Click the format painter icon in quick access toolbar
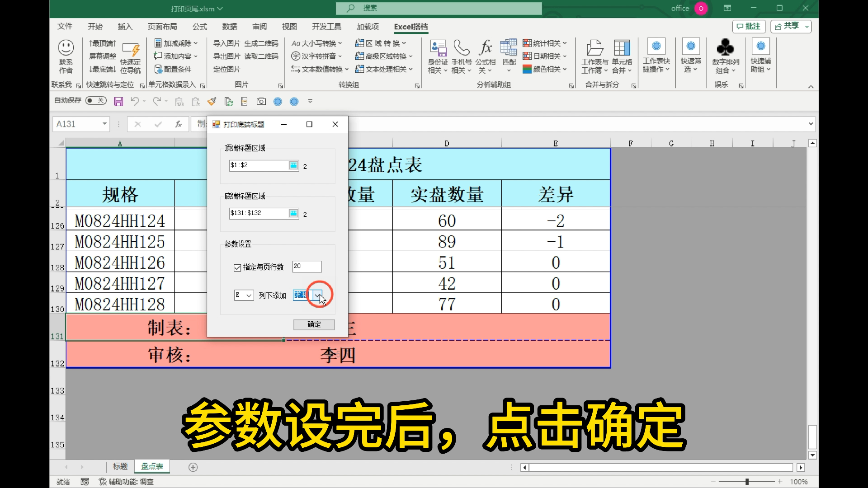The width and height of the screenshot is (868, 488). [212, 101]
